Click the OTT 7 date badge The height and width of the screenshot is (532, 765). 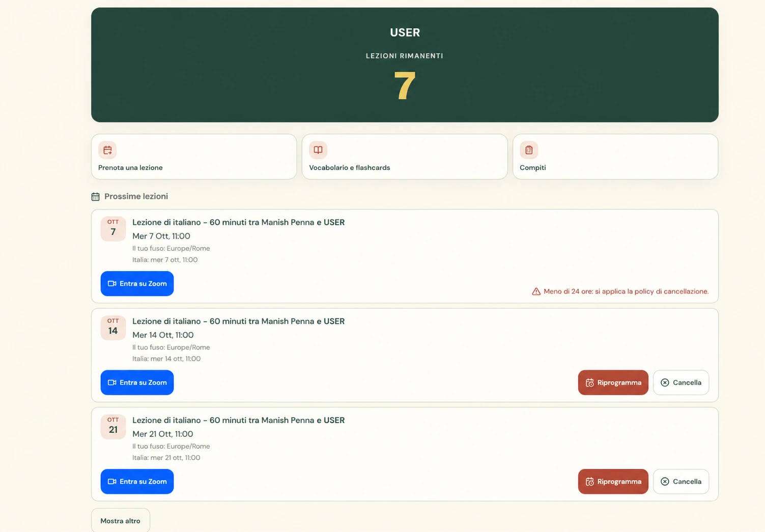pos(113,229)
